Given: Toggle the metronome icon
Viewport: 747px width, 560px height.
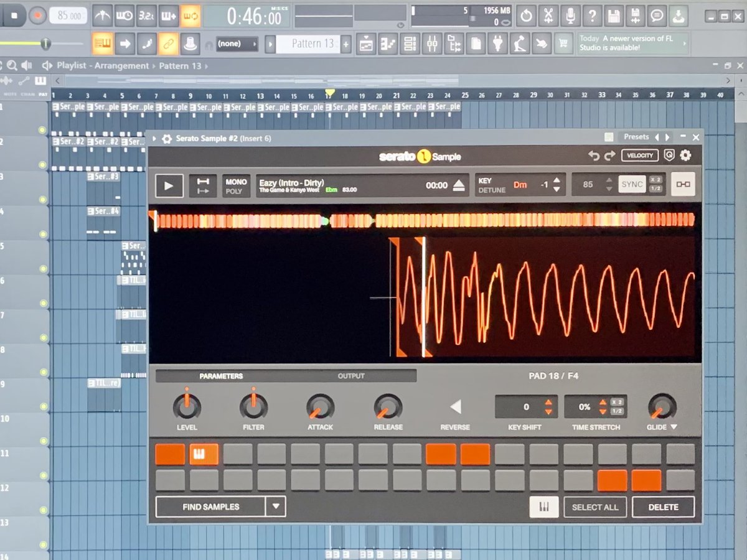Looking at the screenshot, I should [103, 16].
